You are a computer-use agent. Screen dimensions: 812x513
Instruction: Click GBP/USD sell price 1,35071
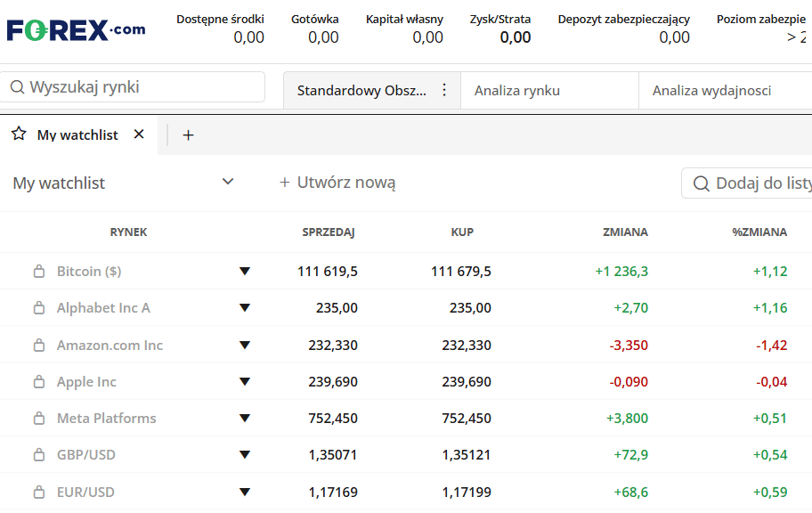tap(333, 455)
